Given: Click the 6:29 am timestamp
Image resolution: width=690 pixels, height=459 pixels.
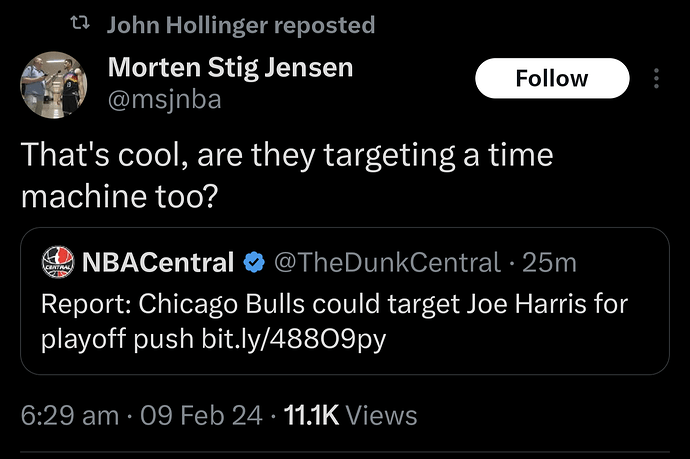Looking at the screenshot, I should 70,415.
